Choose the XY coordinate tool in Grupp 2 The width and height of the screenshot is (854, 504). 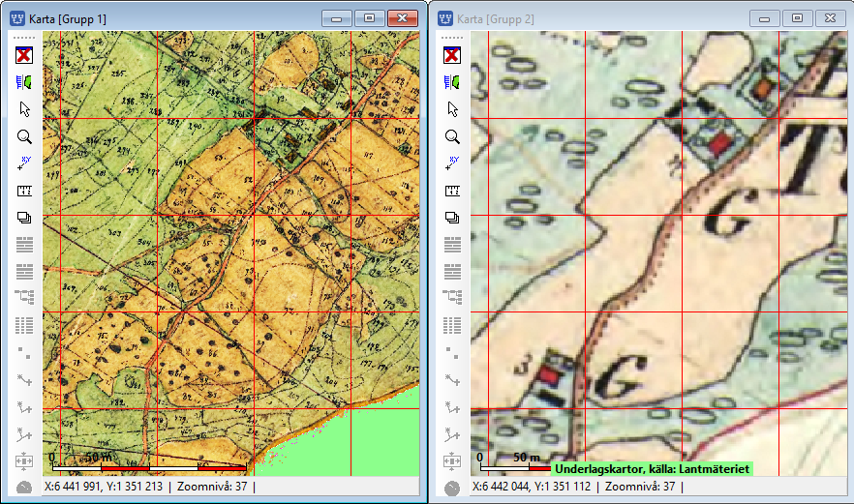(452, 163)
